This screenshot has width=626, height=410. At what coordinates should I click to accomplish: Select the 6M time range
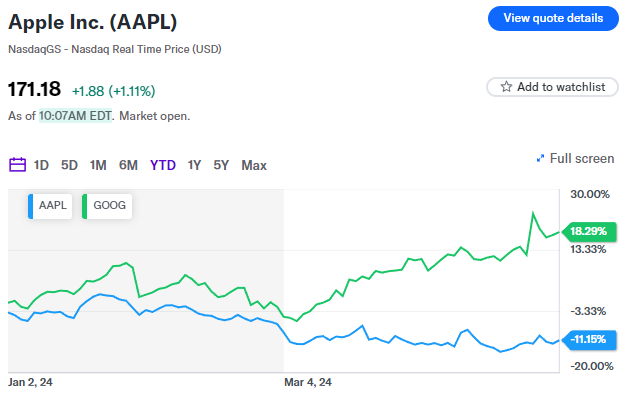[x=128, y=165]
